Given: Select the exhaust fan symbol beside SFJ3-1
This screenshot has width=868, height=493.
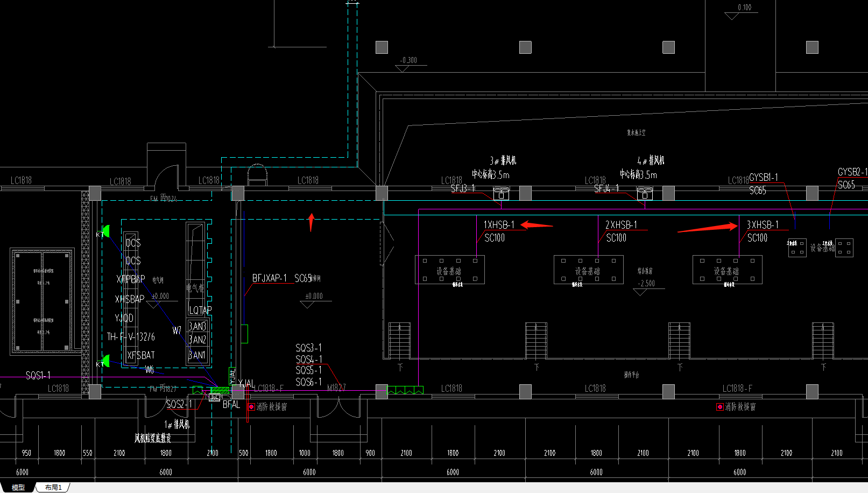Looking at the screenshot, I should (x=502, y=193).
